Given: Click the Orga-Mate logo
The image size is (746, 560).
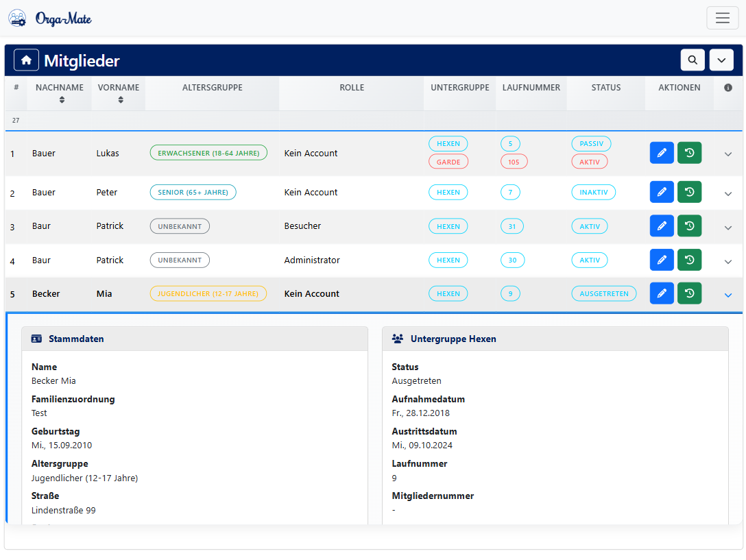Looking at the screenshot, I should point(50,19).
